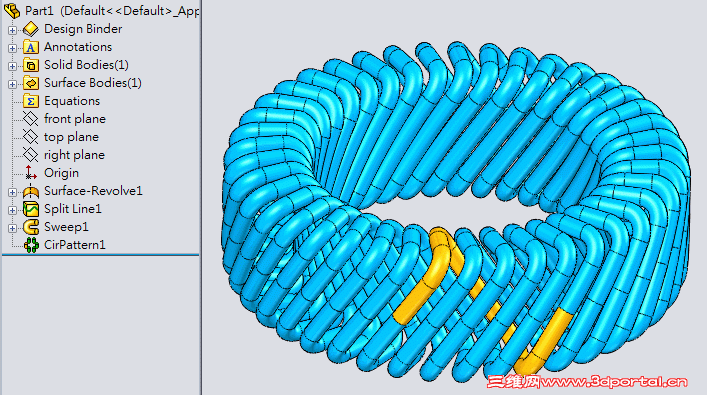Select the 'Annotations' label
The image size is (707, 395).
(x=78, y=47)
